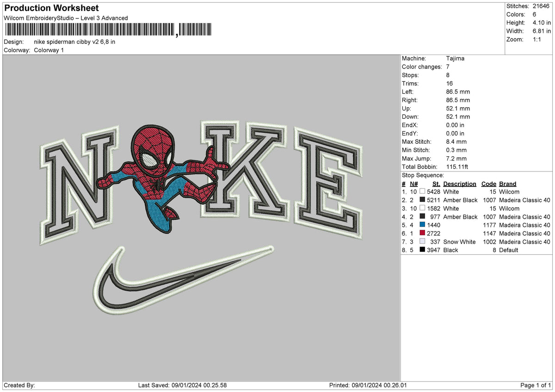Click code '1002' in the Snow White row

[x=489, y=241]
